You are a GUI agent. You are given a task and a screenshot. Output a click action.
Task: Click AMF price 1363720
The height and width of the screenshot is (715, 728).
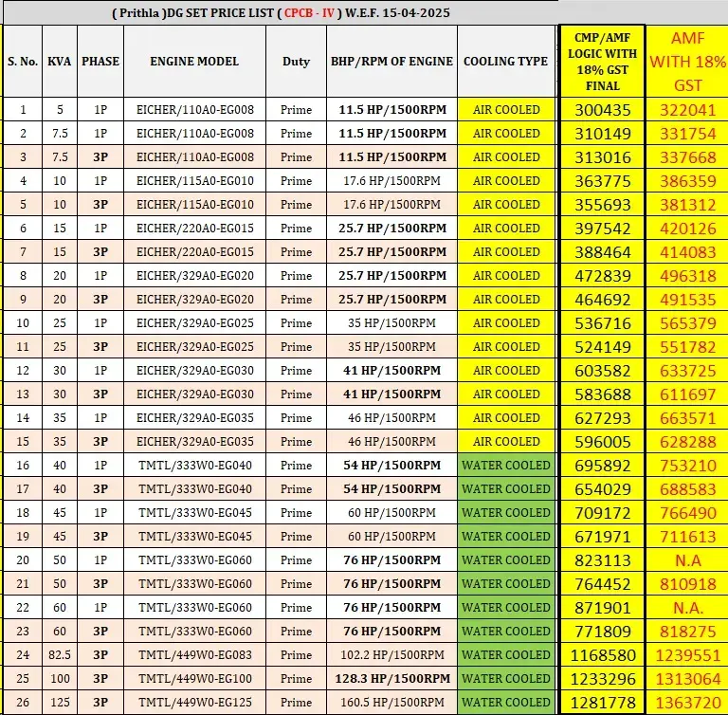click(687, 702)
